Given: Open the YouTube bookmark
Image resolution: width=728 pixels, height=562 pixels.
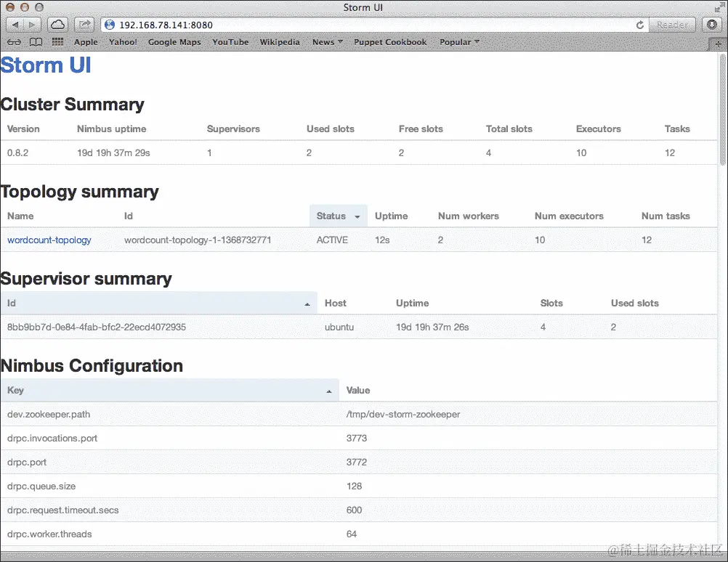Looking at the screenshot, I should pyautogui.click(x=230, y=42).
